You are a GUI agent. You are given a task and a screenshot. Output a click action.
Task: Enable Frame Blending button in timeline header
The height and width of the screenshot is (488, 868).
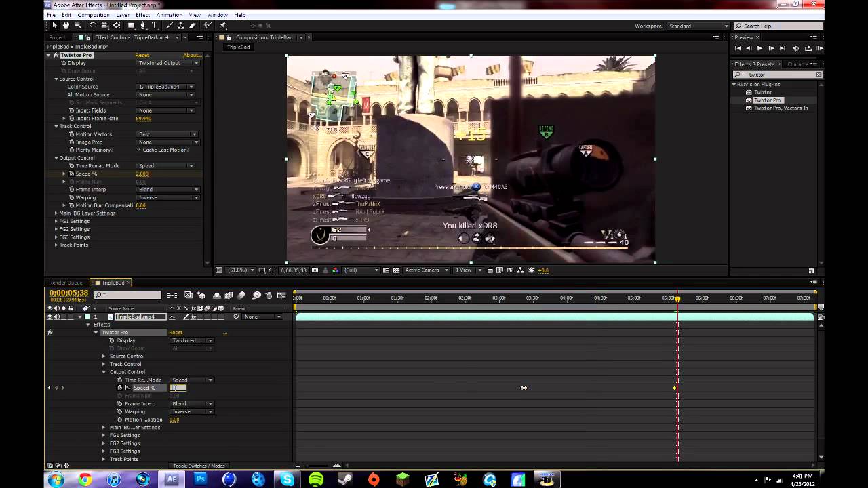229,296
